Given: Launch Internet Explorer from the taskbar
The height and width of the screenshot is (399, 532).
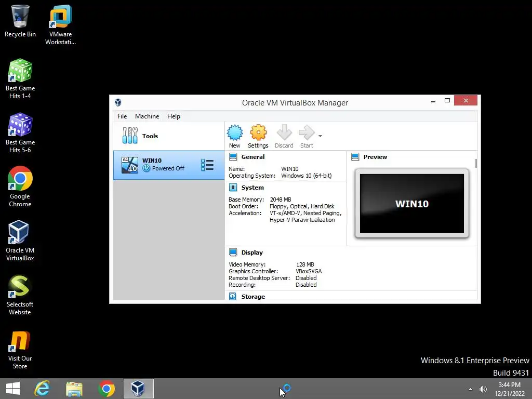Looking at the screenshot, I should click(x=43, y=389).
